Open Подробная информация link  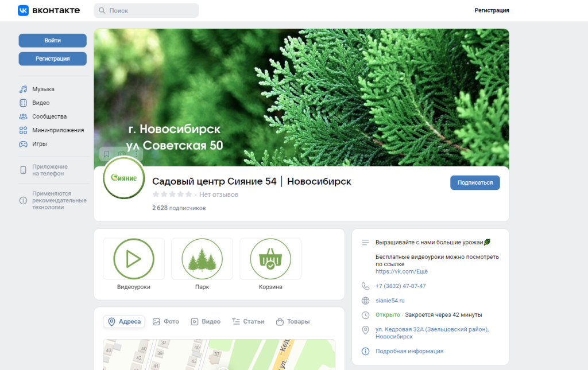click(x=409, y=351)
